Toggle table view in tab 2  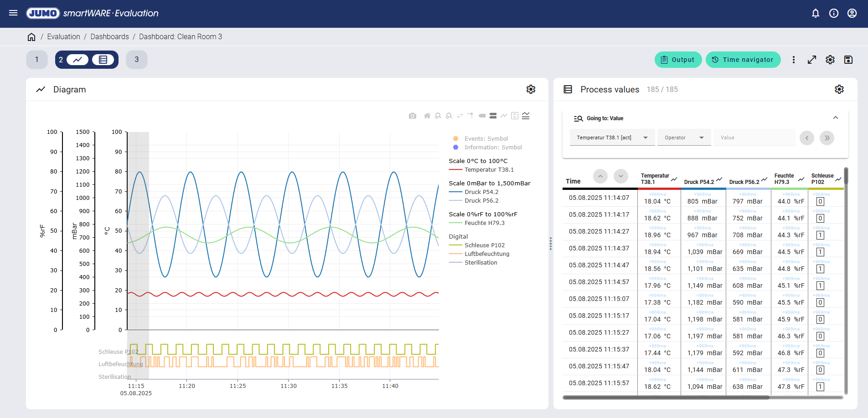pos(103,60)
